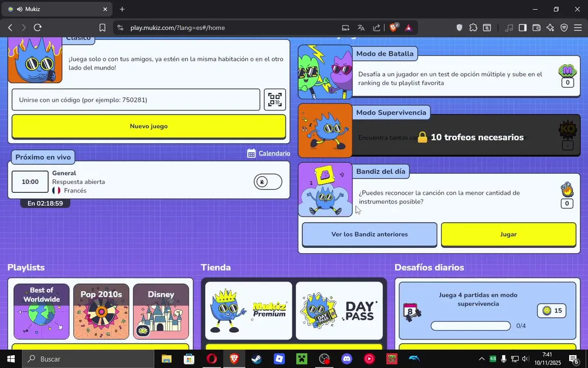Screen dimensions: 588x368
Task: Click the lock icon on 10 trofeos necesarios
Action: pos(423,137)
